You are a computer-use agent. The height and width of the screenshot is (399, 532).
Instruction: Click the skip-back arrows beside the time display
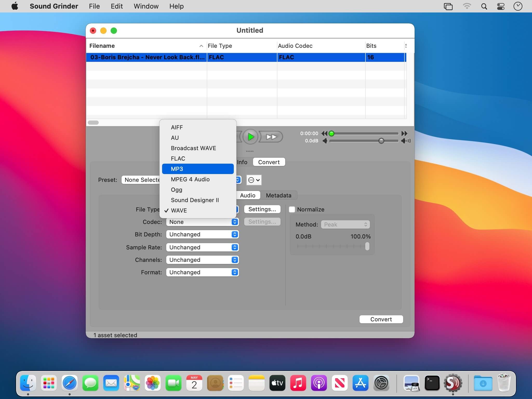coord(324,134)
